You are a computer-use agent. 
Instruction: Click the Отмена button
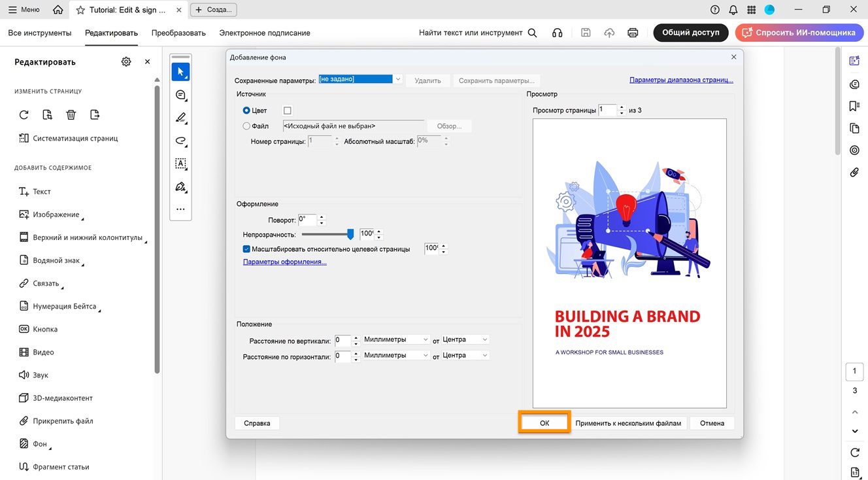[712, 423]
